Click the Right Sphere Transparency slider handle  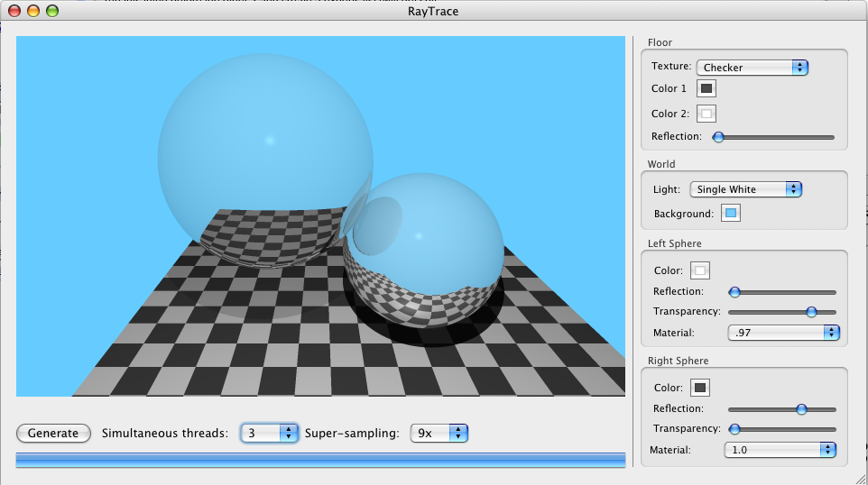point(734,429)
